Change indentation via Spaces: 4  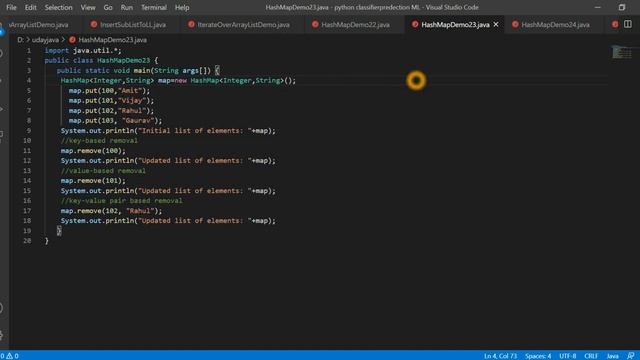pyautogui.click(x=538, y=356)
